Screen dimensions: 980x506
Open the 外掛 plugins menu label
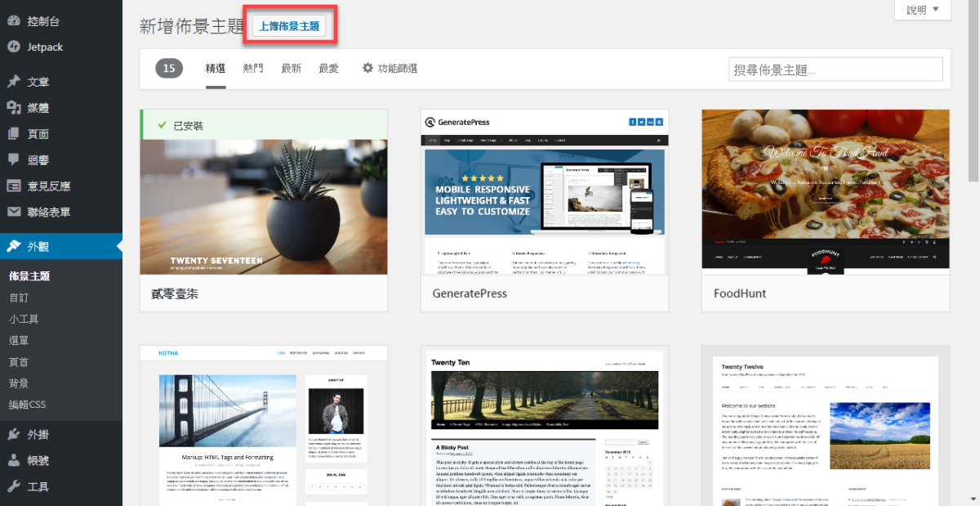(x=38, y=434)
